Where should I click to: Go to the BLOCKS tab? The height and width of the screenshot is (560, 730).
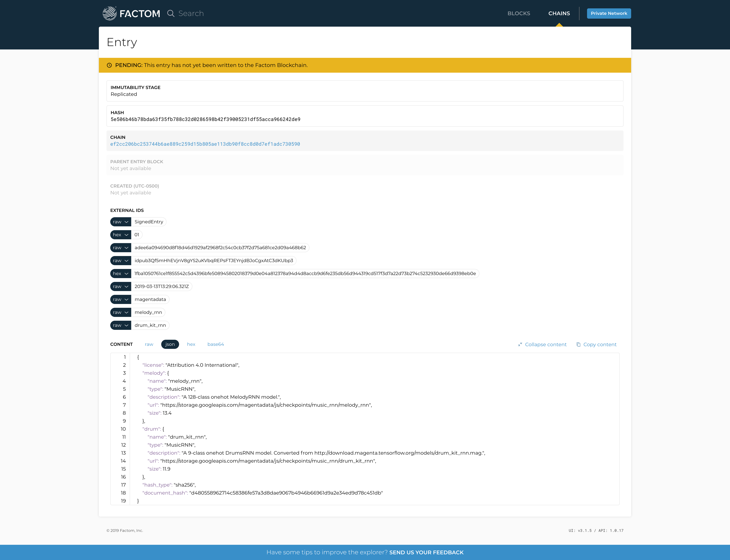click(518, 13)
